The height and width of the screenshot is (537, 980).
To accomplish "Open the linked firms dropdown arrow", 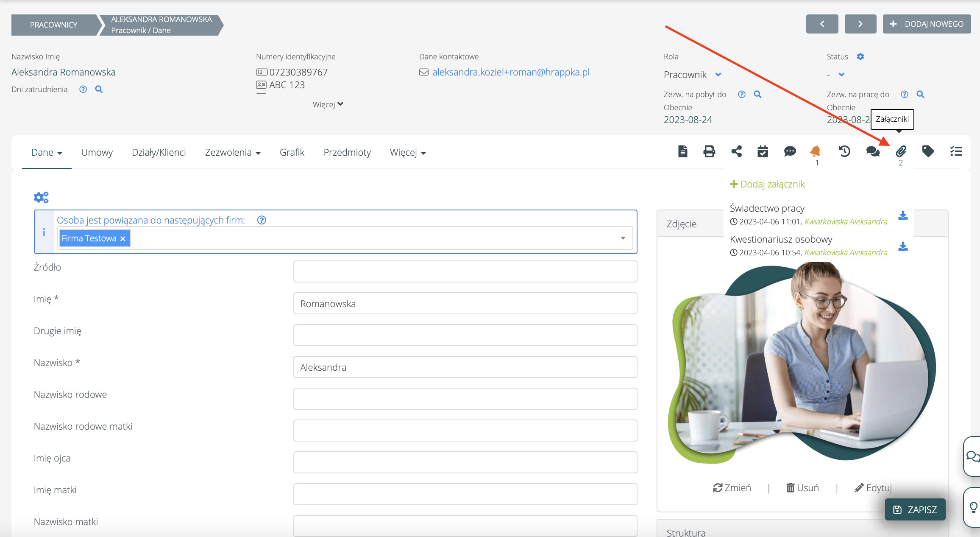I will pyautogui.click(x=623, y=238).
